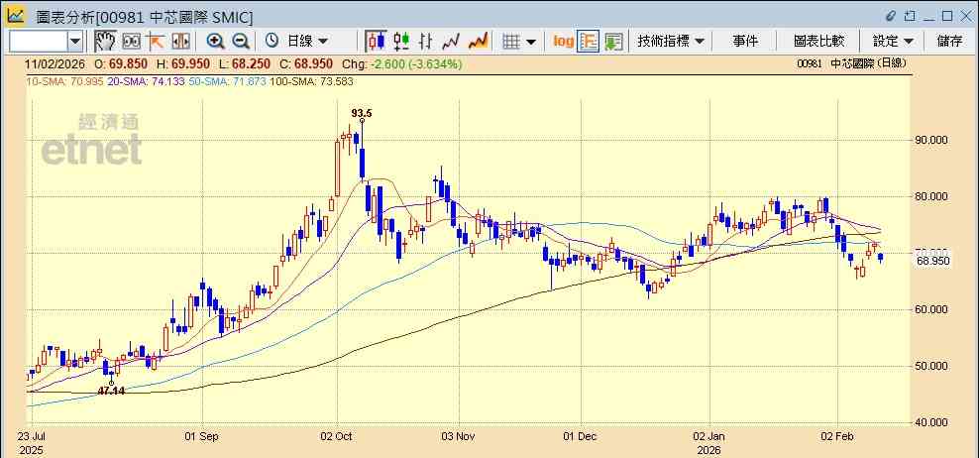The height and width of the screenshot is (458, 980).
Task: Click the chart analysis window title icon
Action: click(x=16, y=16)
